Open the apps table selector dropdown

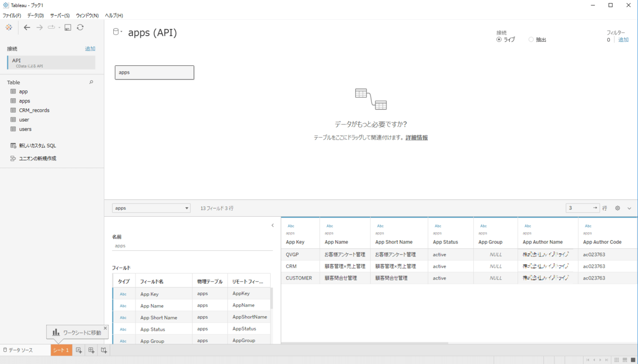point(151,208)
